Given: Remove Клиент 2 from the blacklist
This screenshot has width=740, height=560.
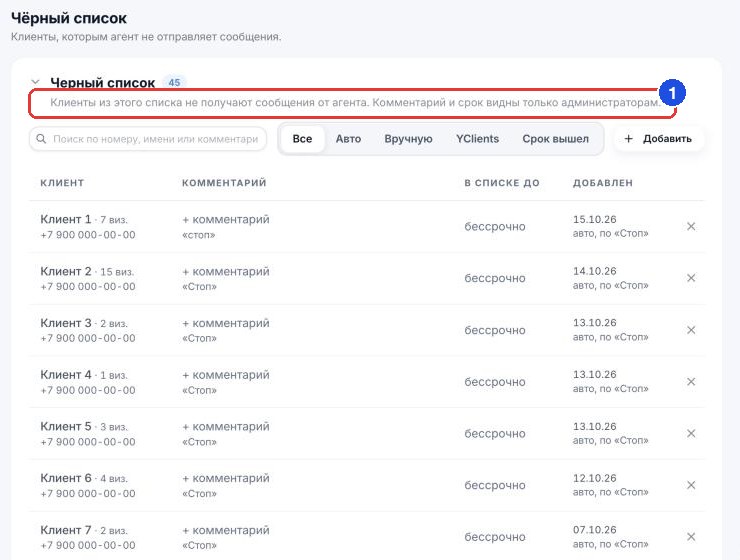Looking at the screenshot, I should pyautogui.click(x=691, y=278).
